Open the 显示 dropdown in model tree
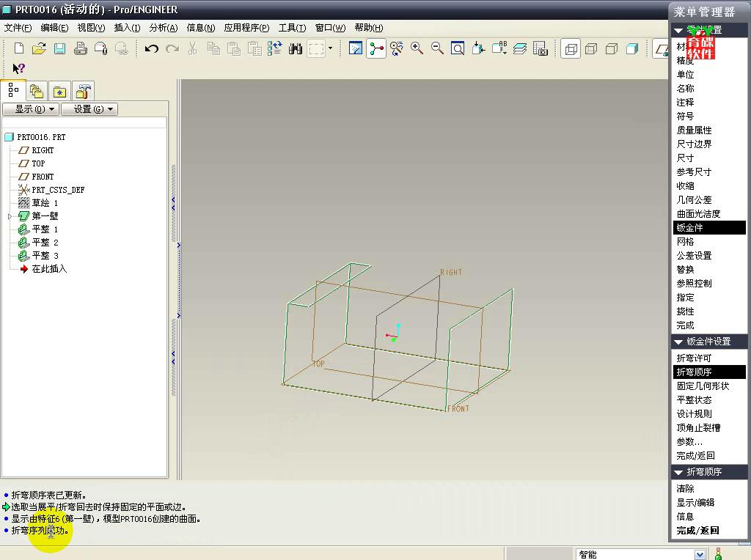The width and height of the screenshot is (751, 560). pyautogui.click(x=31, y=109)
